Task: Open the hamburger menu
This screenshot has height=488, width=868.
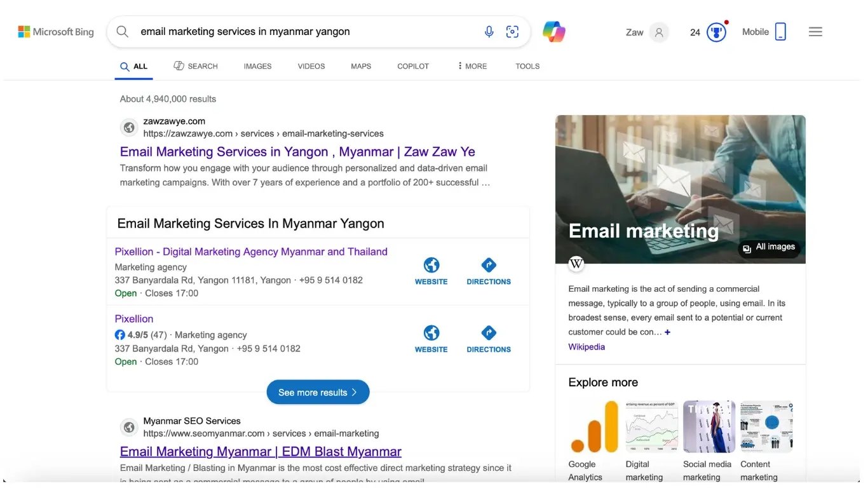Action: [815, 31]
